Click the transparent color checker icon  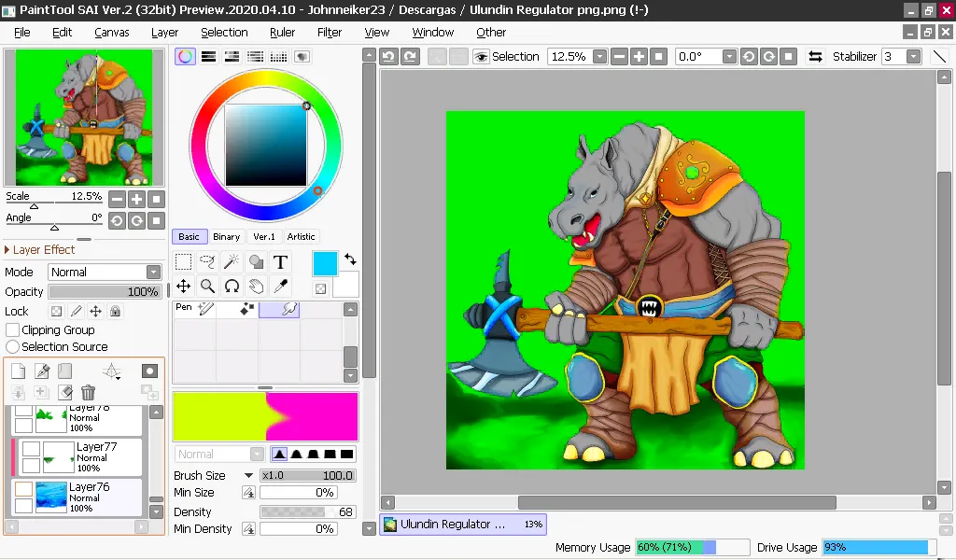click(x=321, y=288)
